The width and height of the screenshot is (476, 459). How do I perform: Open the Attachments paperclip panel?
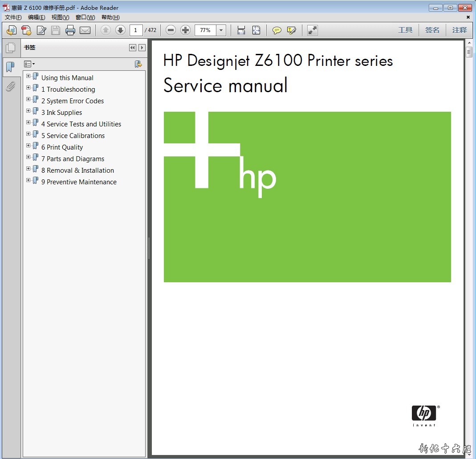pyautogui.click(x=10, y=86)
